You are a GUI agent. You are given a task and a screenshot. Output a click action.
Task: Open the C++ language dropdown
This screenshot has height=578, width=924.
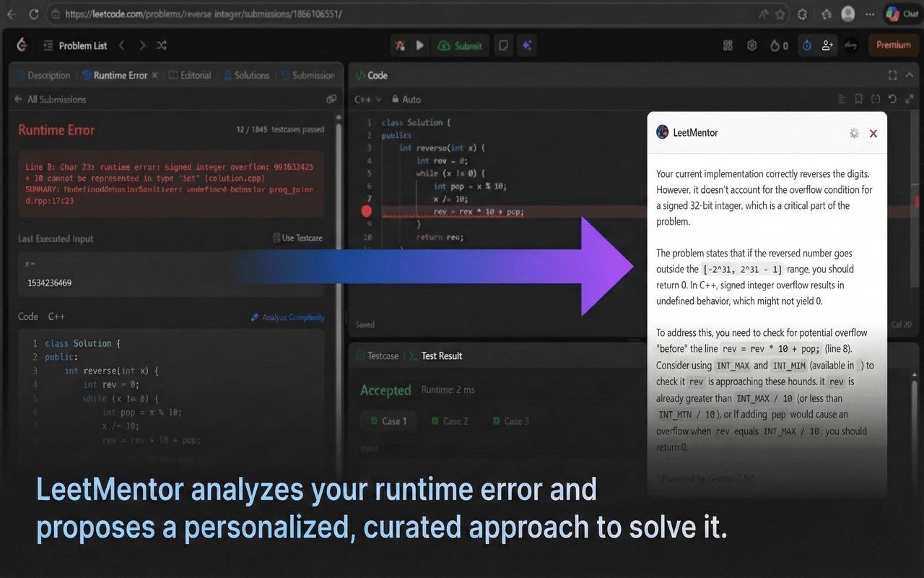point(368,99)
